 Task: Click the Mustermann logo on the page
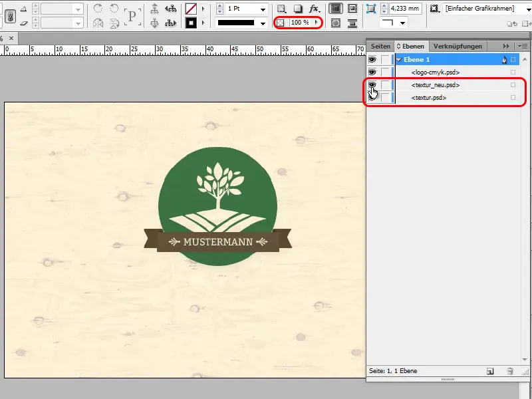point(218,206)
